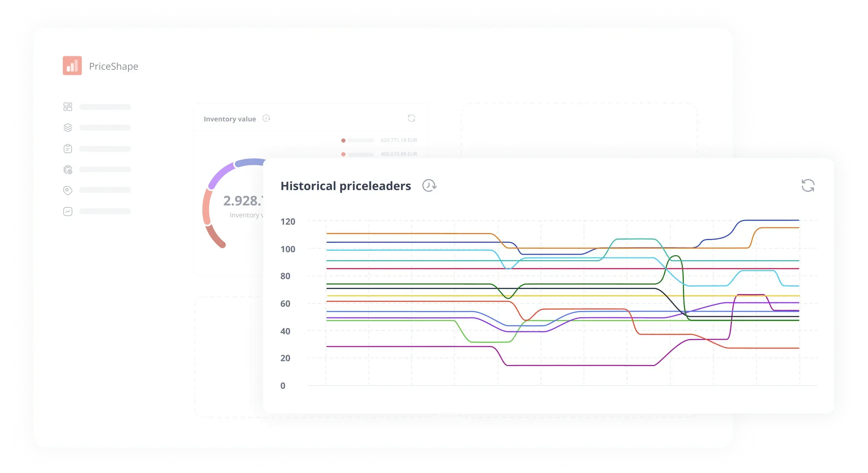868x473 pixels.
Task: Click the 406.610,89 EUR legend entry
Action: click(379, 154)
